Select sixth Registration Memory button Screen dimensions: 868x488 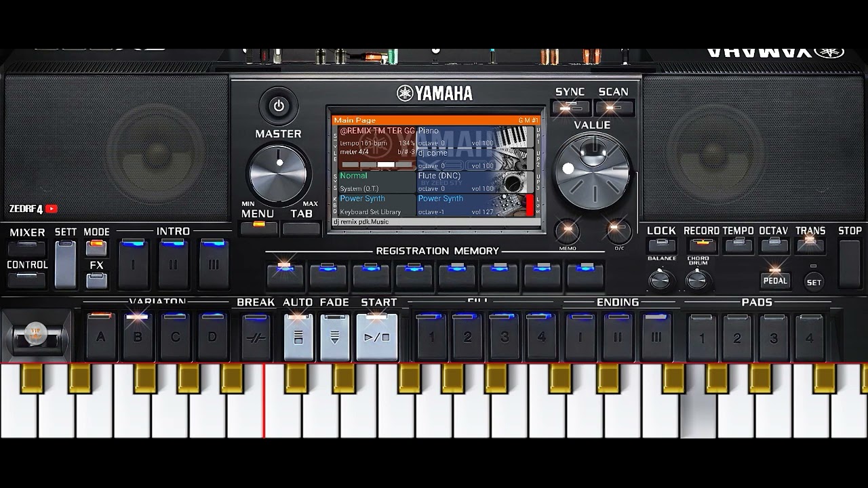tap(499, 276)
